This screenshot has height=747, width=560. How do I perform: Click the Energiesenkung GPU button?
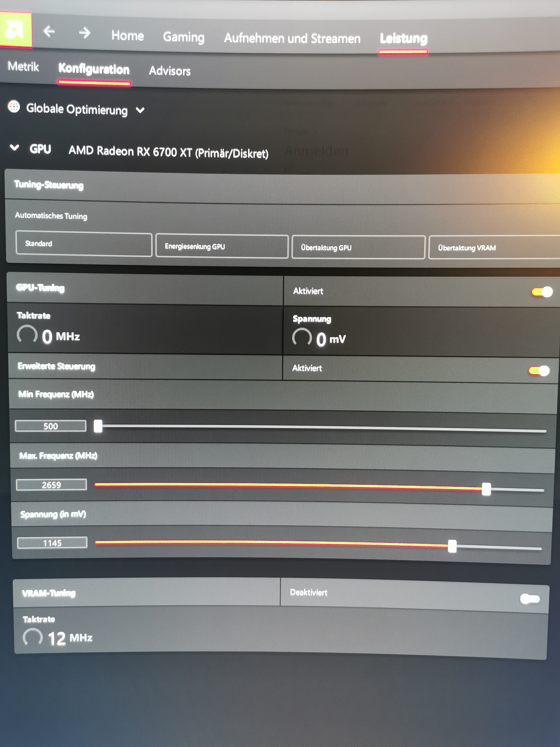[222, 247]
